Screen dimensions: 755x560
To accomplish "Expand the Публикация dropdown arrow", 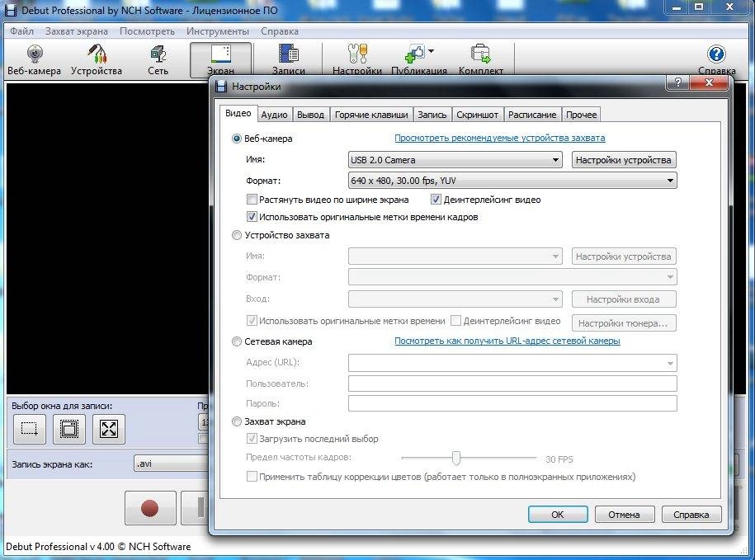I will [x=431, y=50].
